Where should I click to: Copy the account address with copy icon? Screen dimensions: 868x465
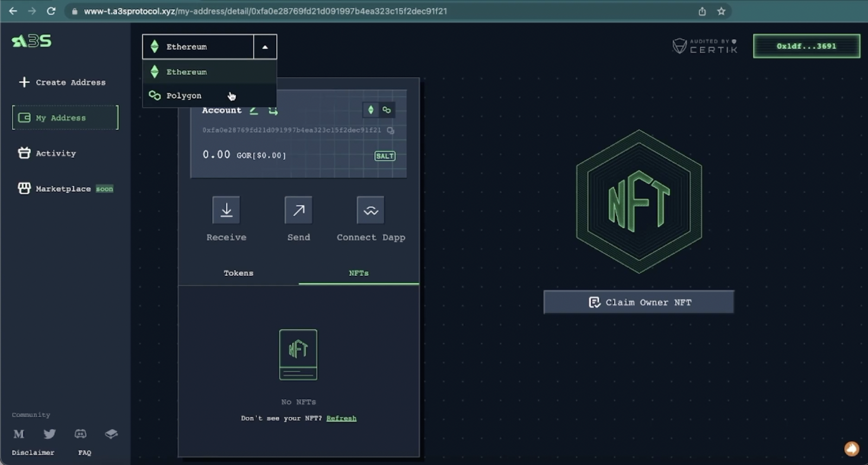tap(391, 130)
